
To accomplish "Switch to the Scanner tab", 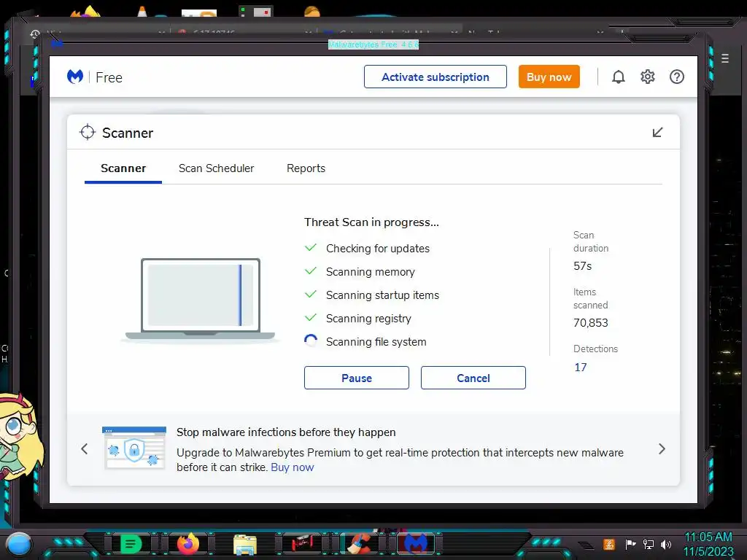I will [x=123, y=168].
